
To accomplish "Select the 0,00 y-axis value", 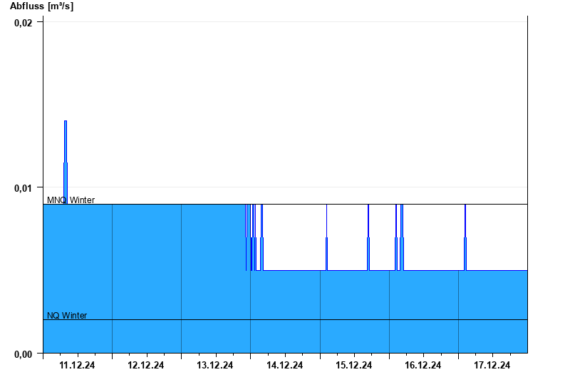I will [24, 354].
